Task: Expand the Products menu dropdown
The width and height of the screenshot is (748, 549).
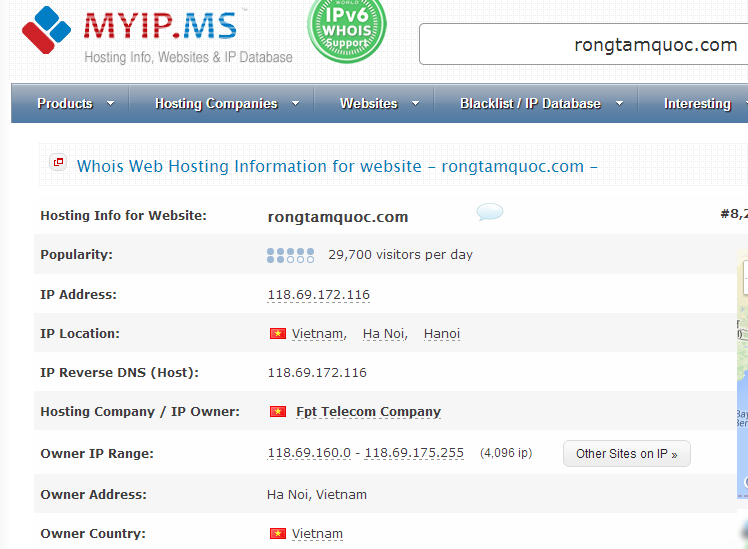Action: 75,103
